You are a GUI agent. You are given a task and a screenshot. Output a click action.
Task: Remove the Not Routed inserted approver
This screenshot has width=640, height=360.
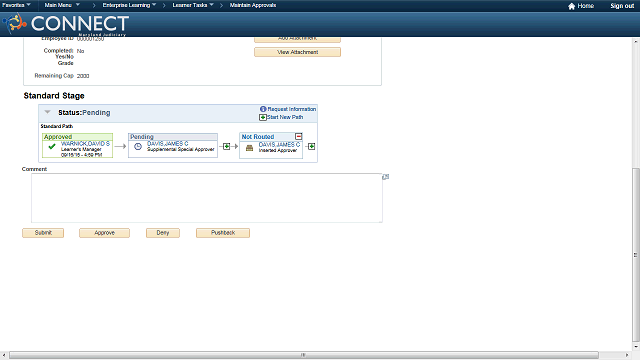click(298, 136)
